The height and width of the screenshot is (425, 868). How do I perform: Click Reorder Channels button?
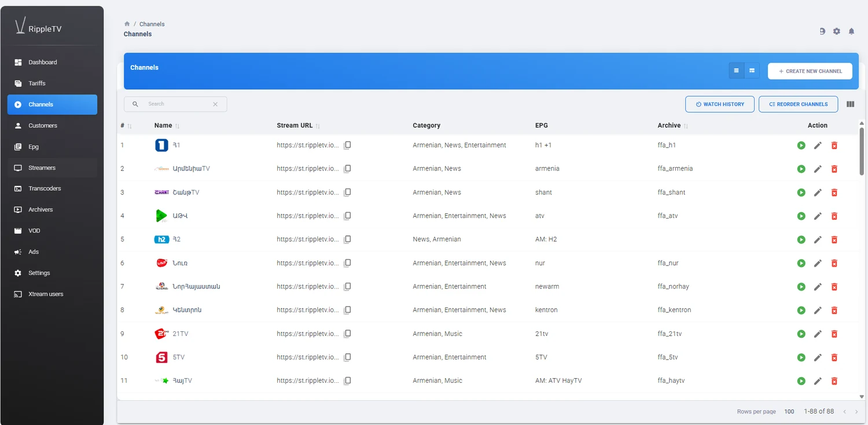pyautogui.click(x=798, y=104)
